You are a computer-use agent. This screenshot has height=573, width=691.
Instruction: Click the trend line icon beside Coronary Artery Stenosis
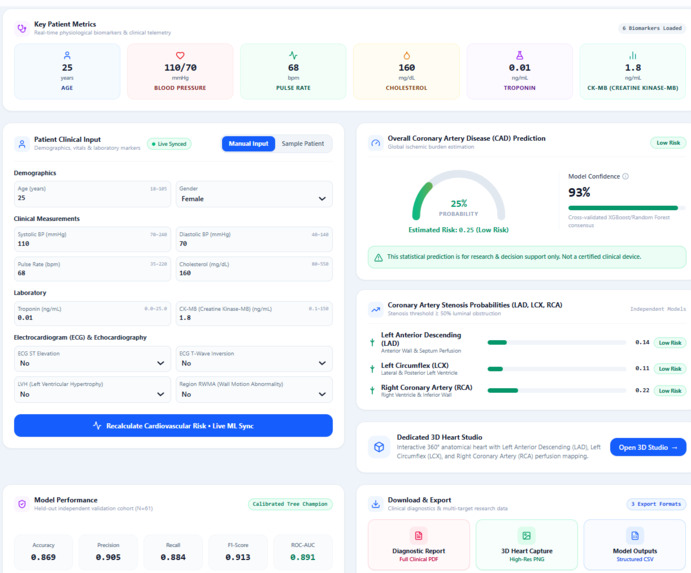tap(375, 309)
